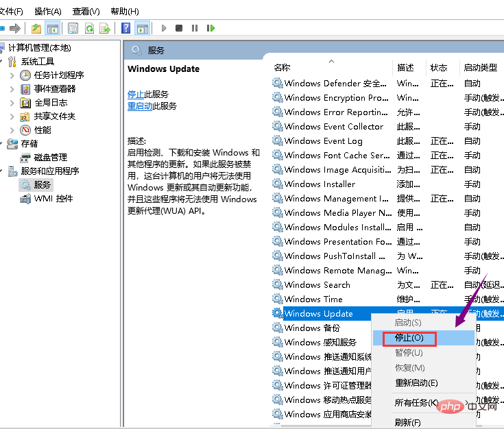Open the 所有任务(K) submenu arrow
504x429 pixels.
[x=467, y=402]
